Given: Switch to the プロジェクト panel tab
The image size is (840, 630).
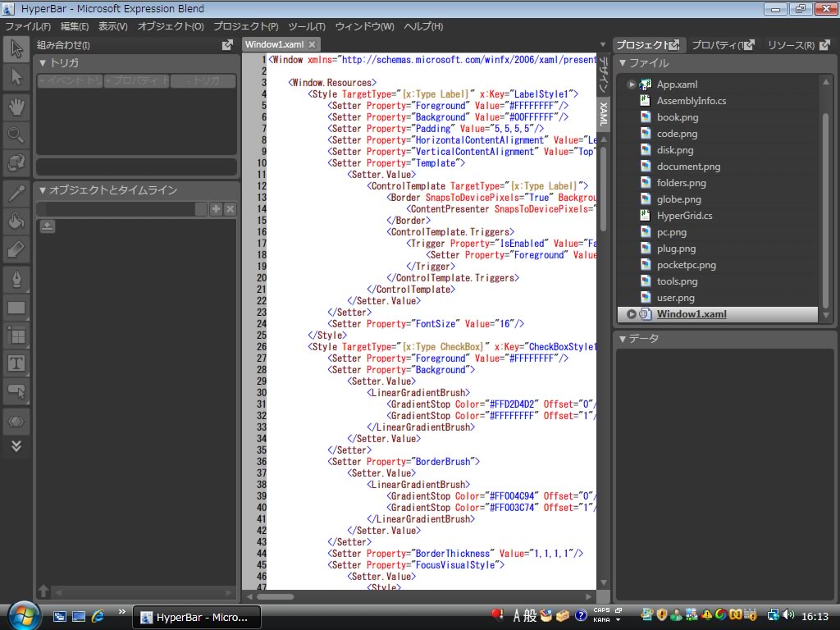Looking at the screenshot, I should (x=641, y=45).
